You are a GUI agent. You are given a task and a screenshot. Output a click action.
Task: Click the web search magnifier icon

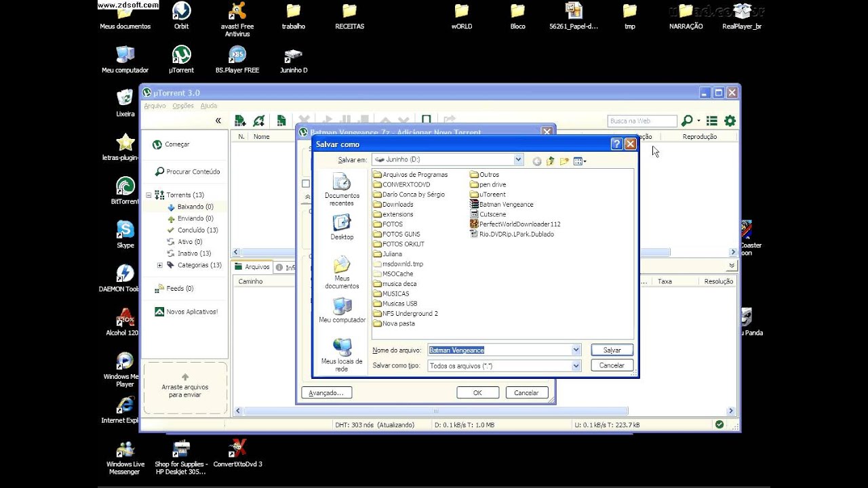pos(687,121)
